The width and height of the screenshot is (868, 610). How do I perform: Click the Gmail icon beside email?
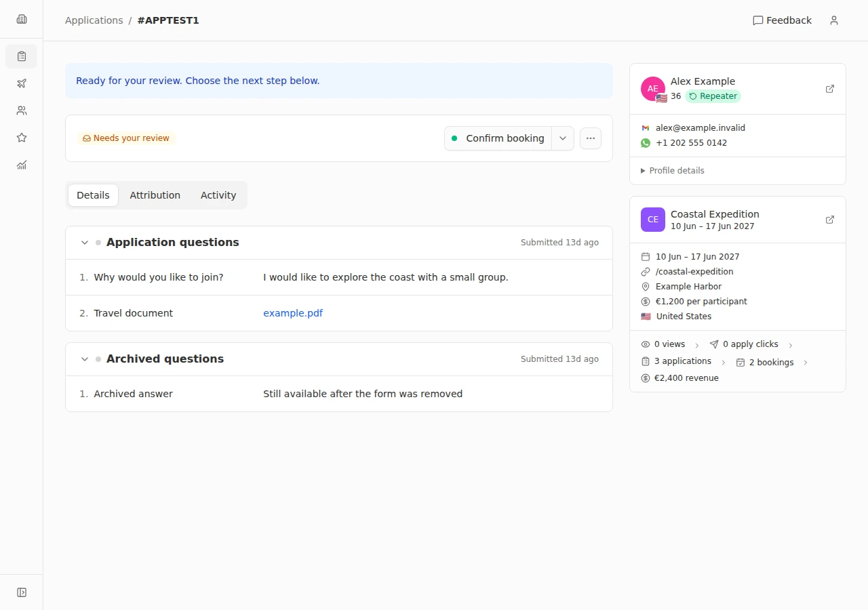tap(646, 128)
